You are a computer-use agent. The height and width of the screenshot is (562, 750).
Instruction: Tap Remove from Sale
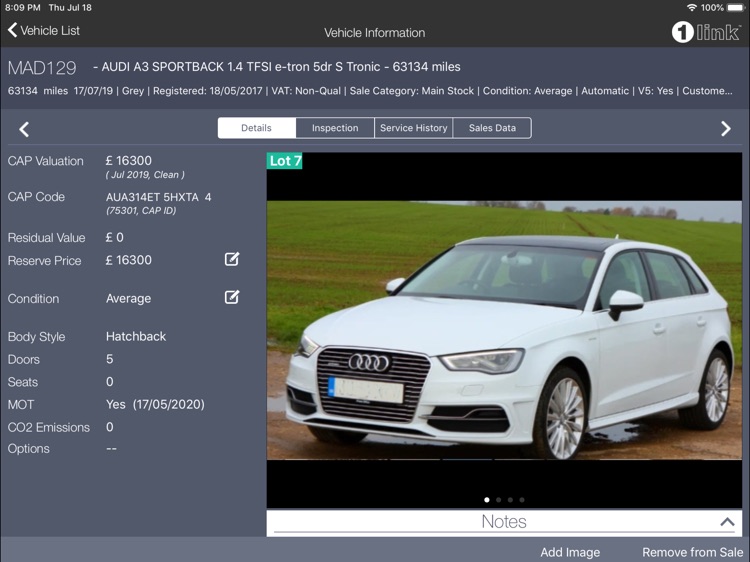coord(693,552)
